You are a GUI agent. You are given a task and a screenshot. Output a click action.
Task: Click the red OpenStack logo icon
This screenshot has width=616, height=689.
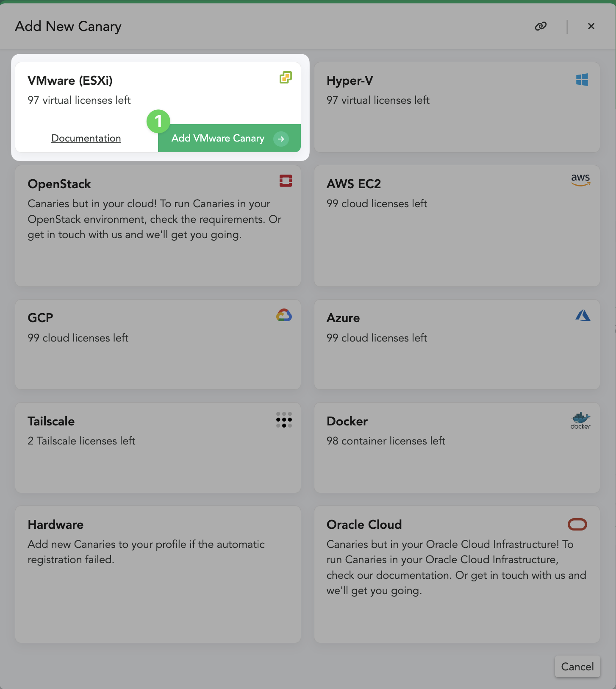[x=286, y=181]
